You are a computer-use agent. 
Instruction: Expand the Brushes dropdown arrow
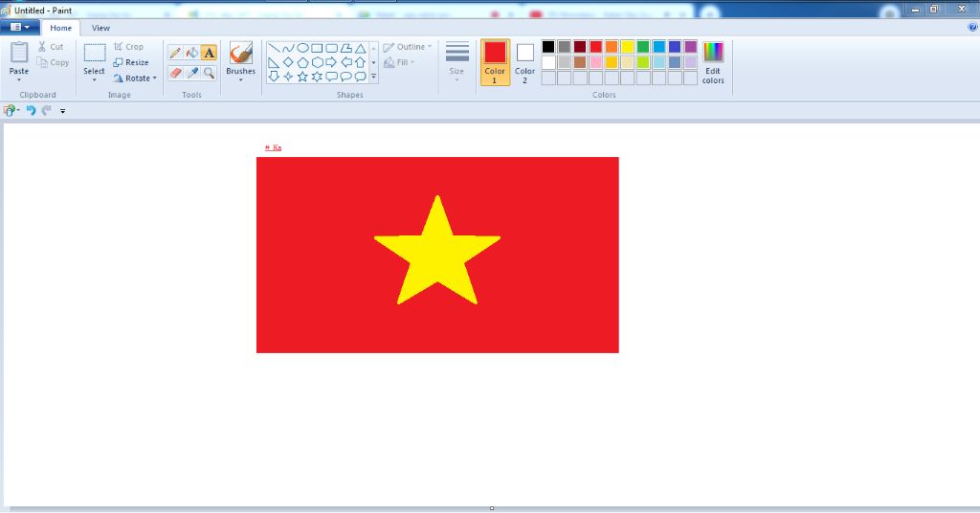(240, 79)
